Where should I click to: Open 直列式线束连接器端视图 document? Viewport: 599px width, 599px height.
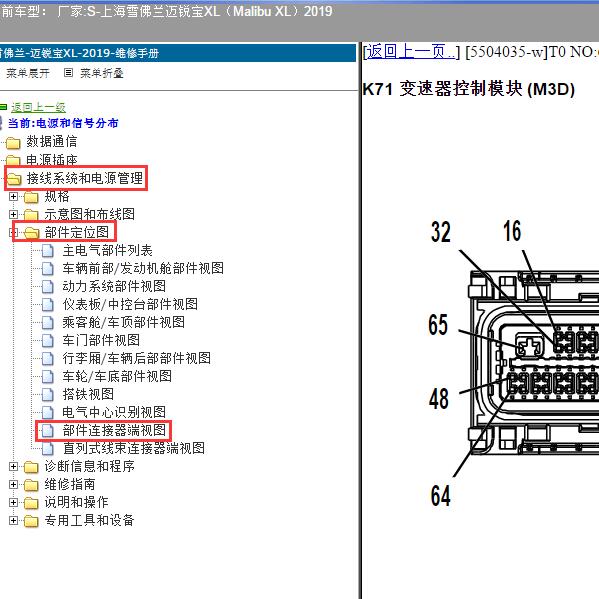pyautogui.click(x=133, y=448)
